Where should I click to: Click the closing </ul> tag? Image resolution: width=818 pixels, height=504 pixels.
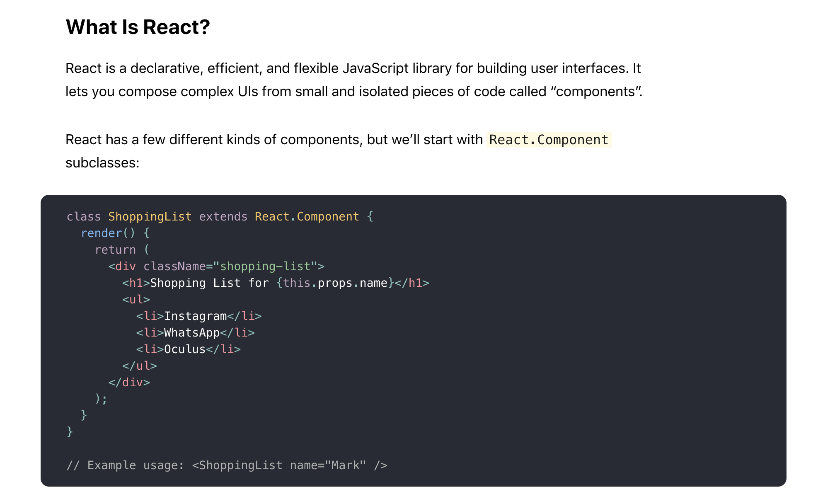coord(140,366)
